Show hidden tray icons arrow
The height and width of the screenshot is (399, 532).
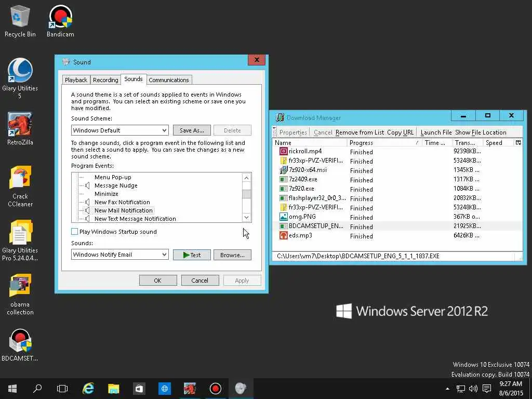[447, 389]
